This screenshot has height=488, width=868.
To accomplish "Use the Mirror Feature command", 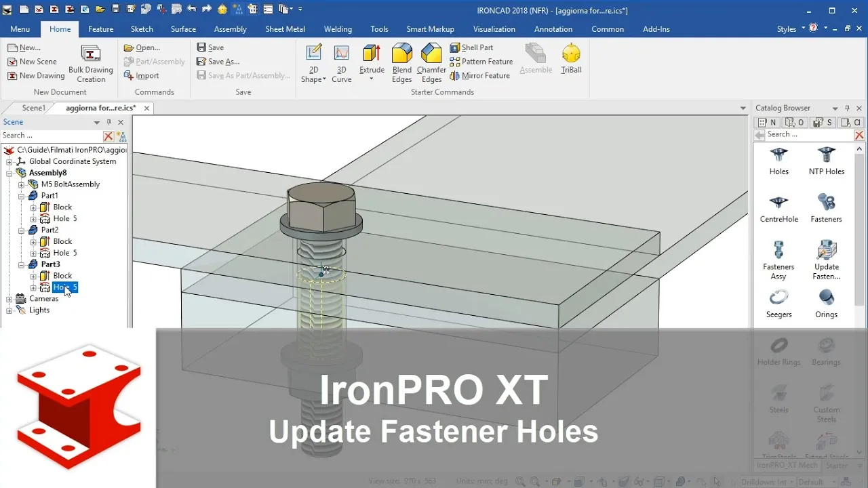I will (x=480, y=75).
